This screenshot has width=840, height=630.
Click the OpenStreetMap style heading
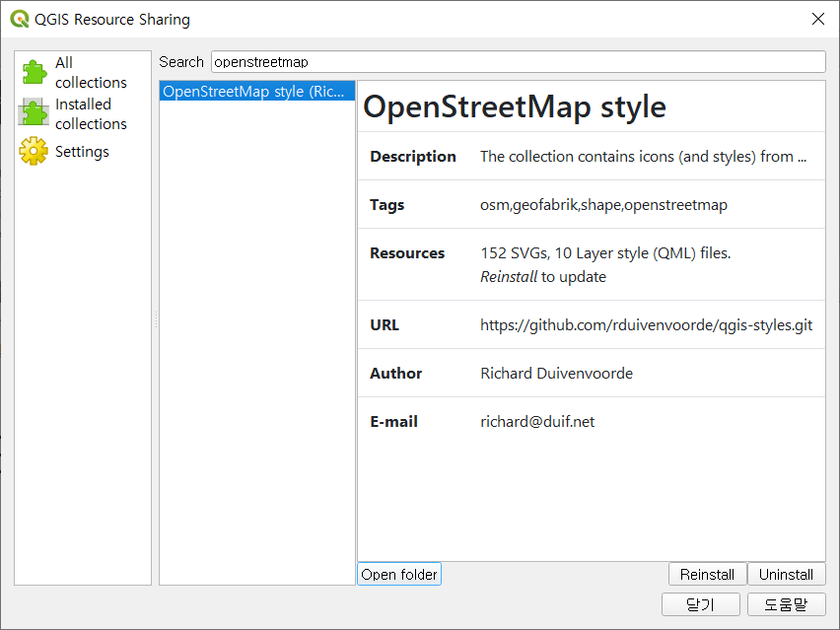(515, 106)
